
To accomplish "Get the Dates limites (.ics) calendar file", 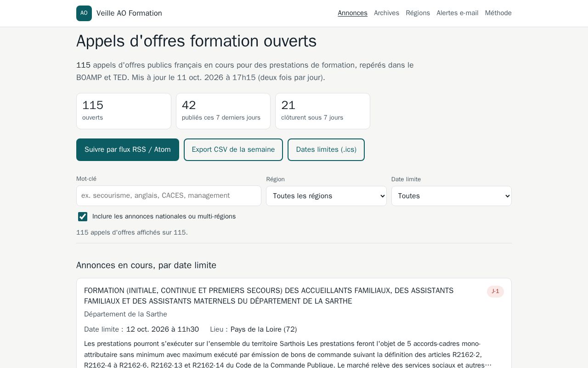I will tap(326, 149).
